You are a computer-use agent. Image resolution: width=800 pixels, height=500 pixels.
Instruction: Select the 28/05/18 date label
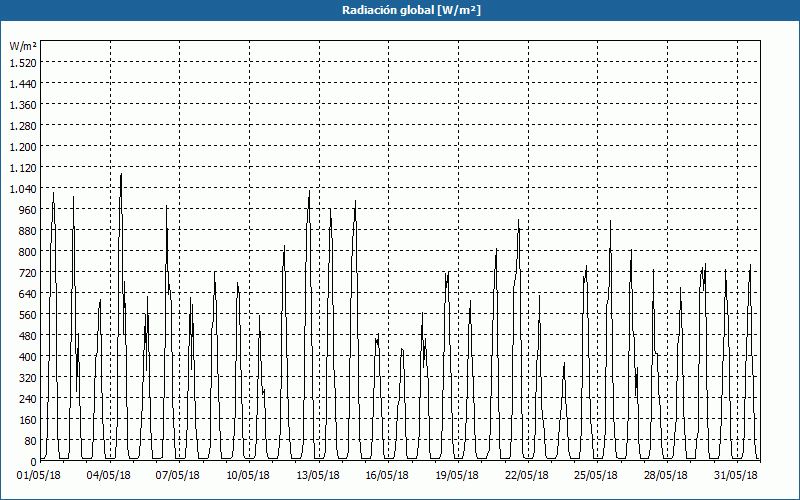pos(666,475)
